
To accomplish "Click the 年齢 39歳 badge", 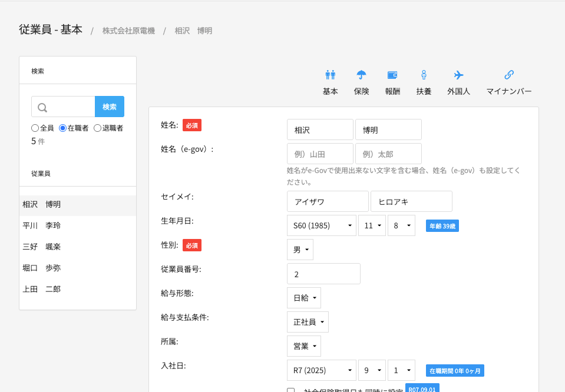I will [x=442, y=226].
